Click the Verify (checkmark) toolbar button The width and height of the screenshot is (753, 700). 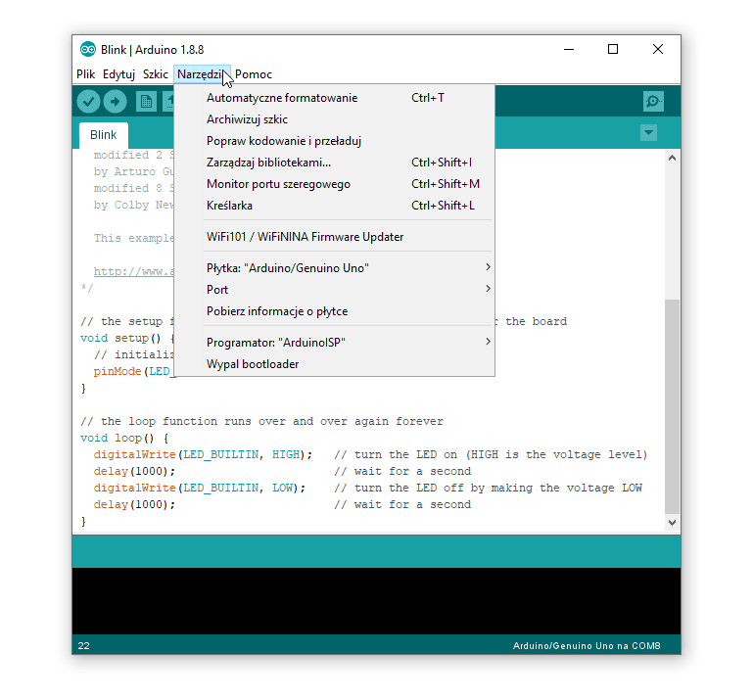(88, 101)
